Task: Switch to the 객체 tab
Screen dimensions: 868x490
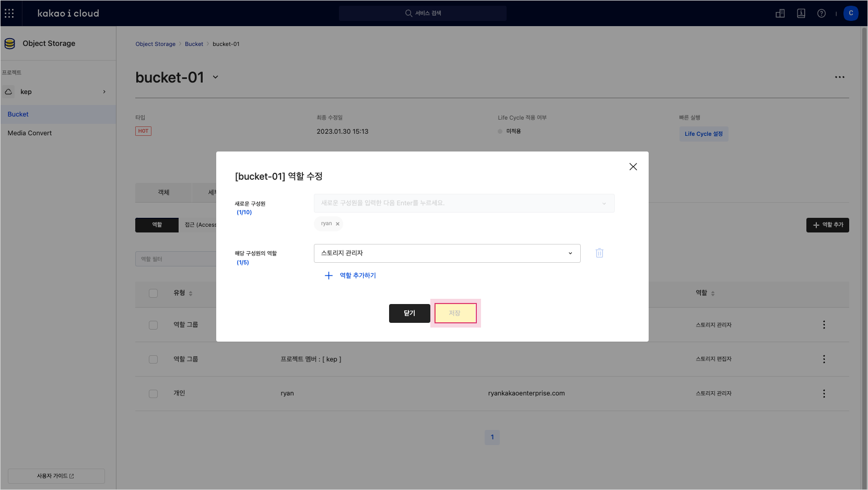Action: (163, 192)
